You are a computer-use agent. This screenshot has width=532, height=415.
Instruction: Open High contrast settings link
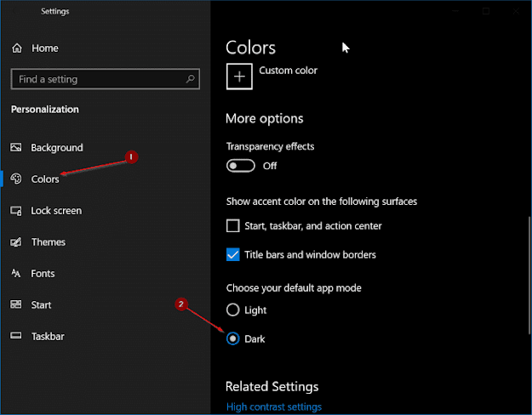274,406
